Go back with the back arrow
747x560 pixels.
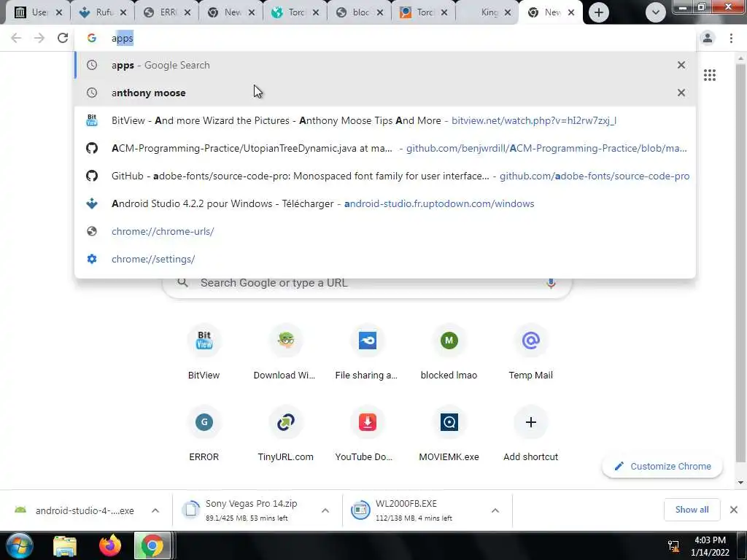pos(16,38)
